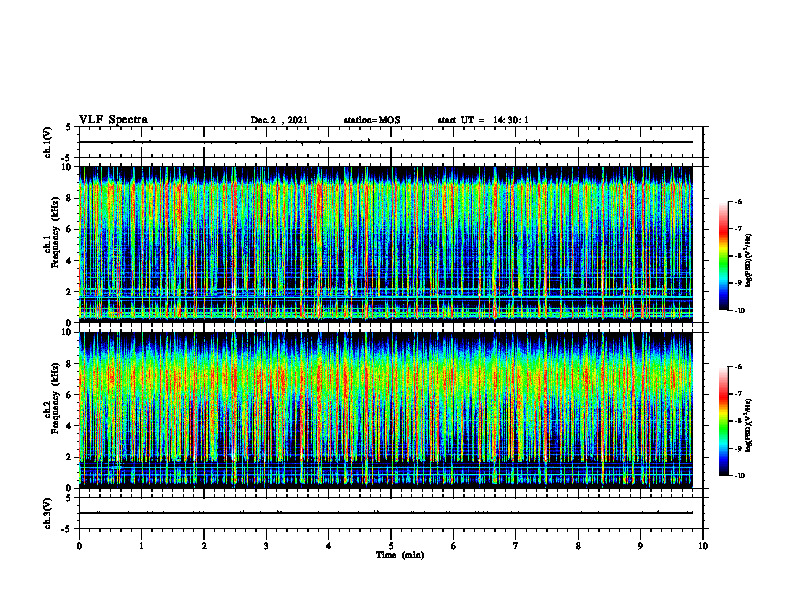Click the "9" tick on time axis
This screenshot has width=792, height=612.
pos(640,546)
